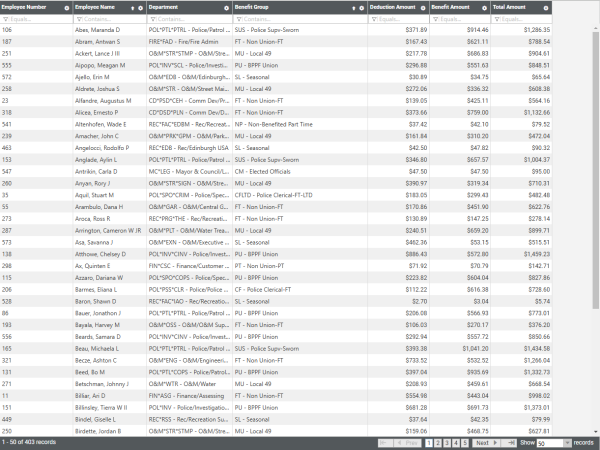
Task: Click the scrollbar down arrow
Action: point(595,432)
